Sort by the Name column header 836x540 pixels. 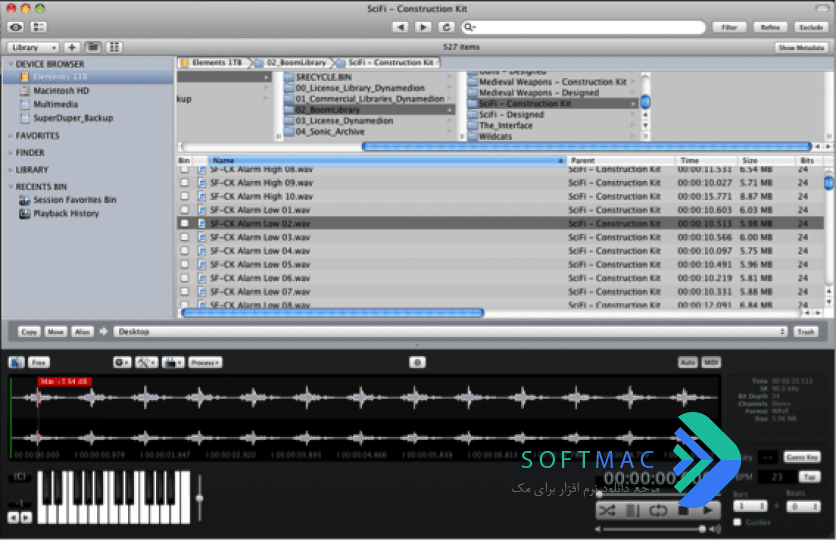(x=387, y=160)
